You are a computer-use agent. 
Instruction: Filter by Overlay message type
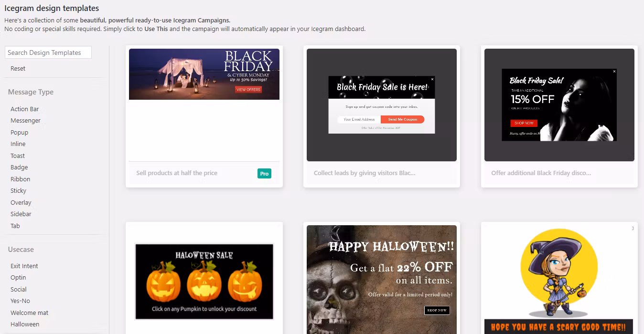coord(21,202)
